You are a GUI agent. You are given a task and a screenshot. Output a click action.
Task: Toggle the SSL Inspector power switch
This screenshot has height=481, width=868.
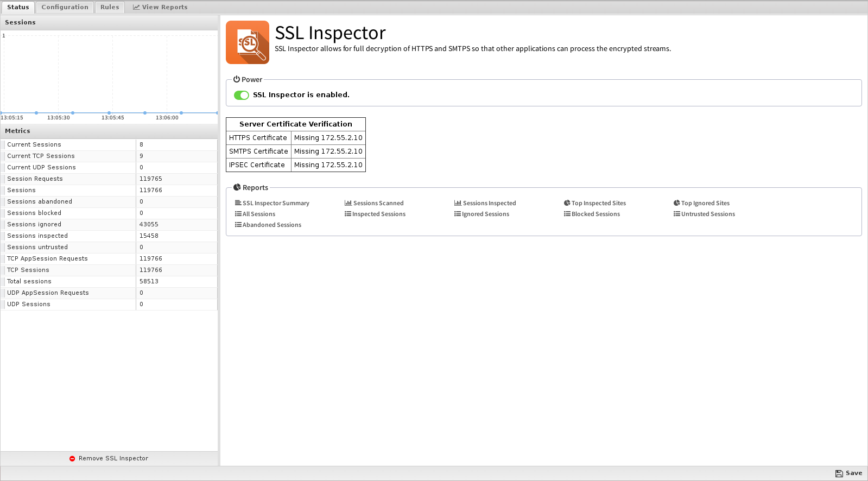click(242, 95)
